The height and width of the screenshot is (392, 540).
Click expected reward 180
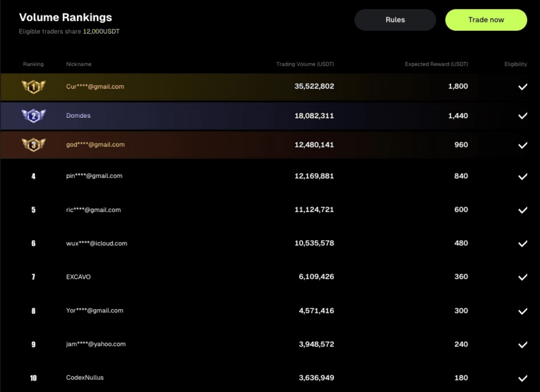[x=461, y=378]
